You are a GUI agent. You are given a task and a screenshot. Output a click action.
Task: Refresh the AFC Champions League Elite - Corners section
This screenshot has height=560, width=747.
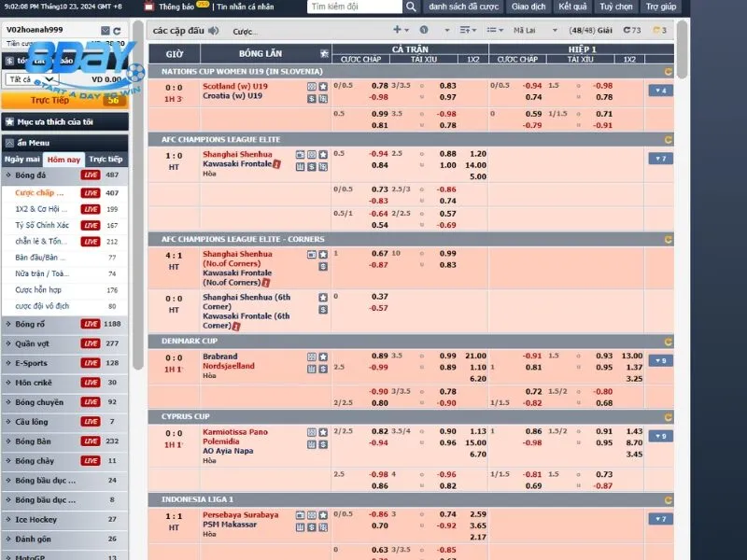tap(668, 240)
